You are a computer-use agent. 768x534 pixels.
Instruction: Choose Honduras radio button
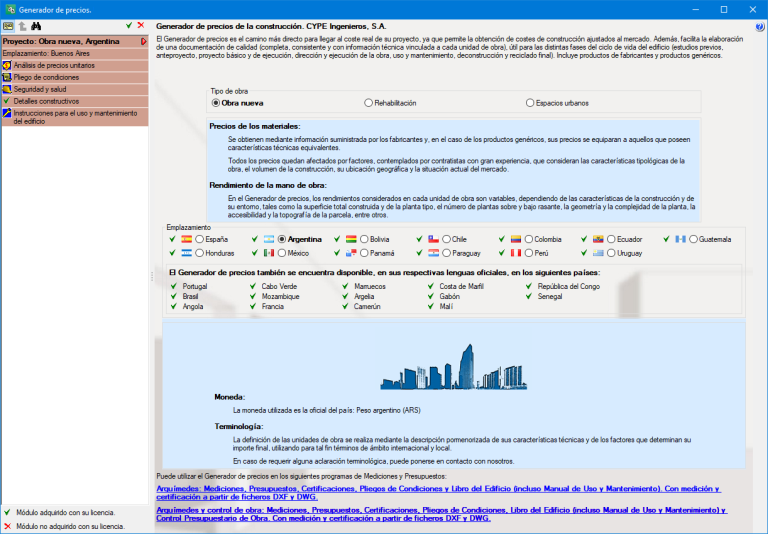coord(199,253)
